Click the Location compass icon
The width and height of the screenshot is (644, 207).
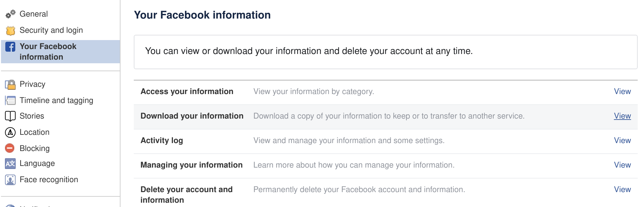[x=10, y=132]
